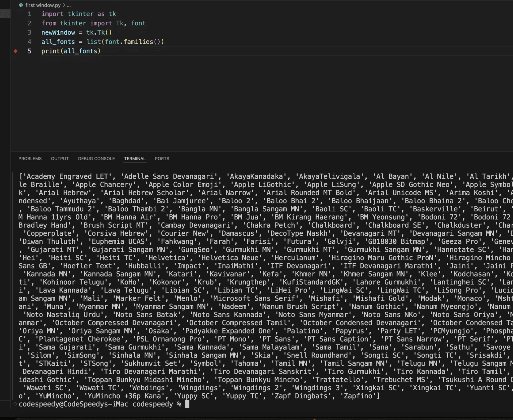Click line number 4 in the editor gutter
The image size is (513, 420).
pyautogui.click(x=29, y=42)
